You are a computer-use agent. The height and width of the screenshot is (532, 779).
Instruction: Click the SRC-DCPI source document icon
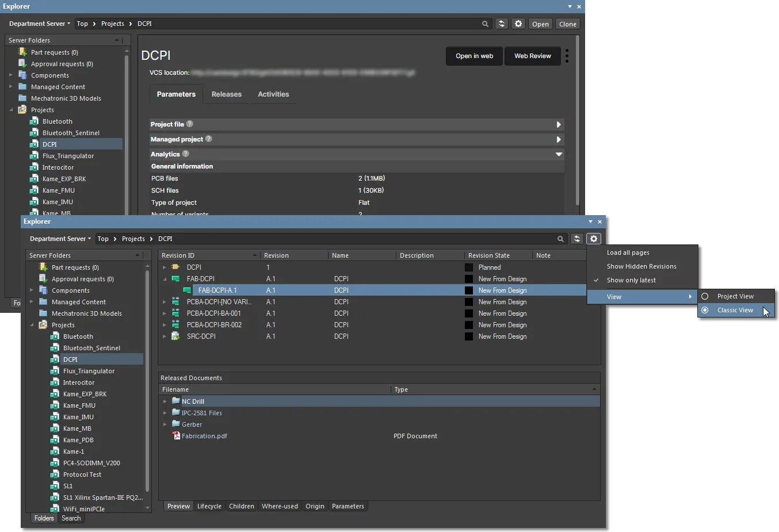(x=174, y=336)
